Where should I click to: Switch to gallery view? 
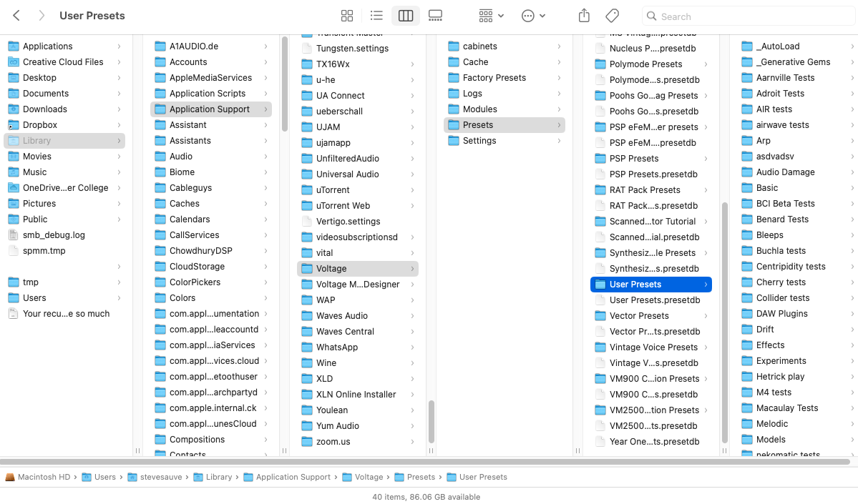pyautogui.click(x=435, y=16)
